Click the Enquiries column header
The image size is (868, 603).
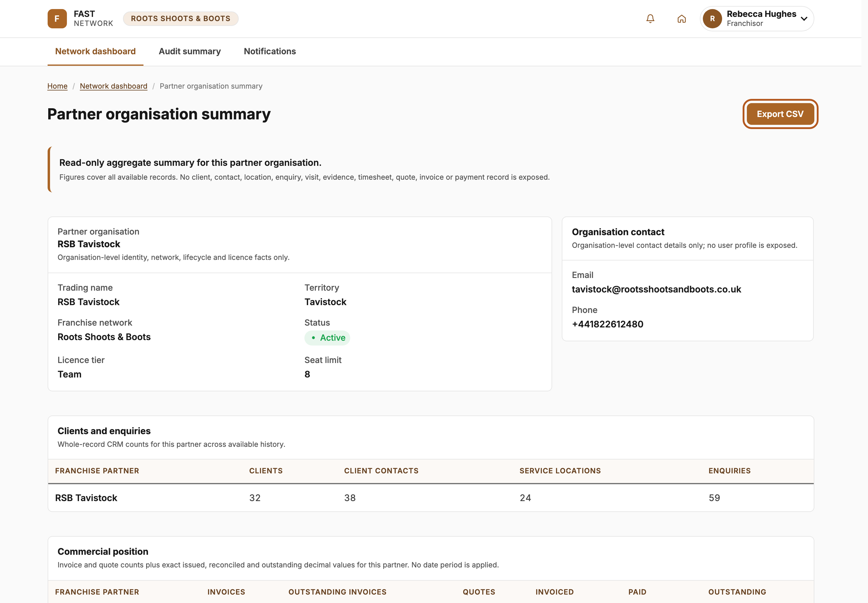click(729, 471)
